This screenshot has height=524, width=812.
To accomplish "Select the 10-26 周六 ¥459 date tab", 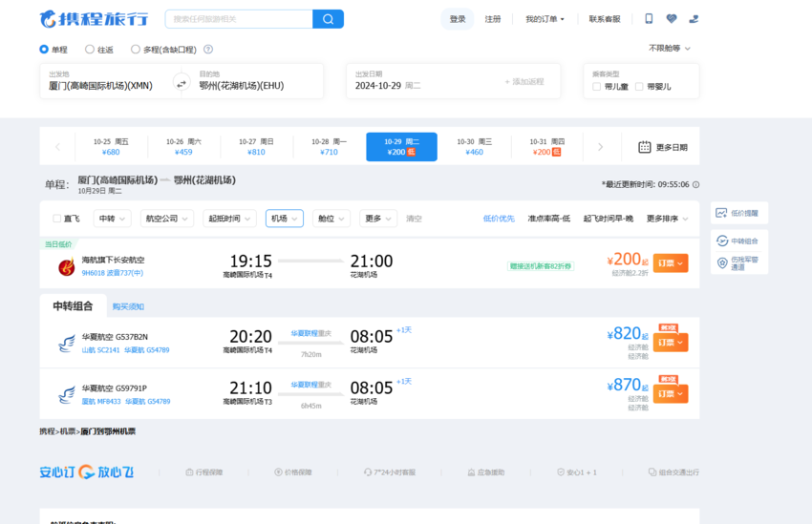I will coord(183,147).
